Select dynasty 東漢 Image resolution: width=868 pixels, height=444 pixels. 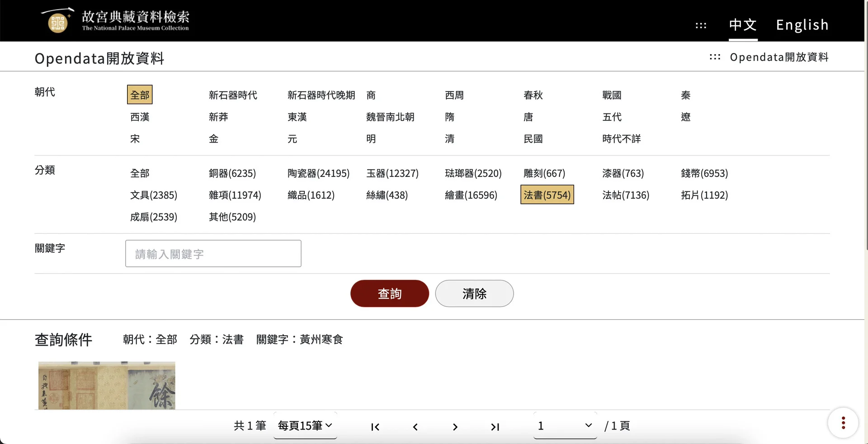(x=297, y=117)
